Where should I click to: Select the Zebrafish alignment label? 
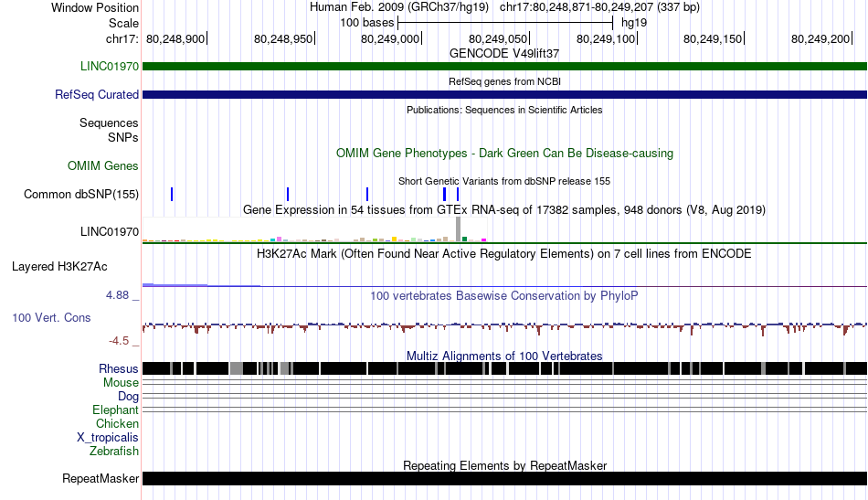[x=114, y=452]
